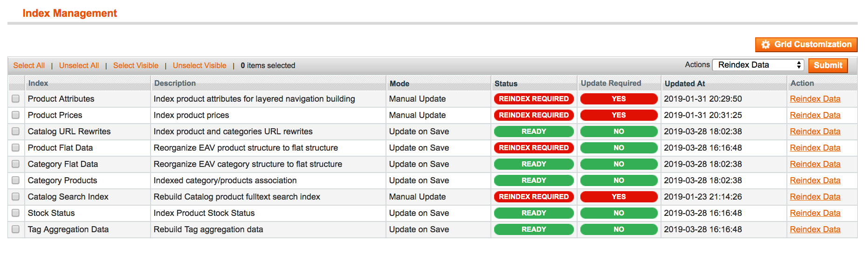Enable the Product Flat Data checkbox
The width and height of the screenshot is (868, 256).
pos(16,148)
